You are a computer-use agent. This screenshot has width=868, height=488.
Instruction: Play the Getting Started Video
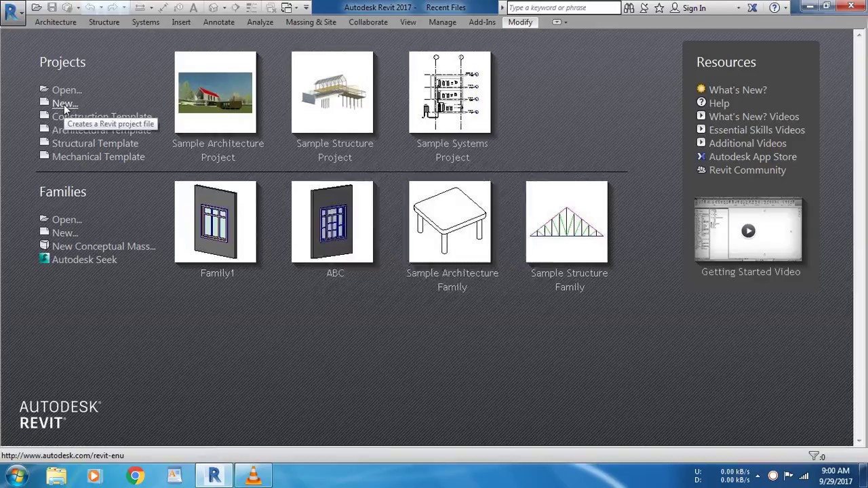pyautogui.click(x=748, y=230)
